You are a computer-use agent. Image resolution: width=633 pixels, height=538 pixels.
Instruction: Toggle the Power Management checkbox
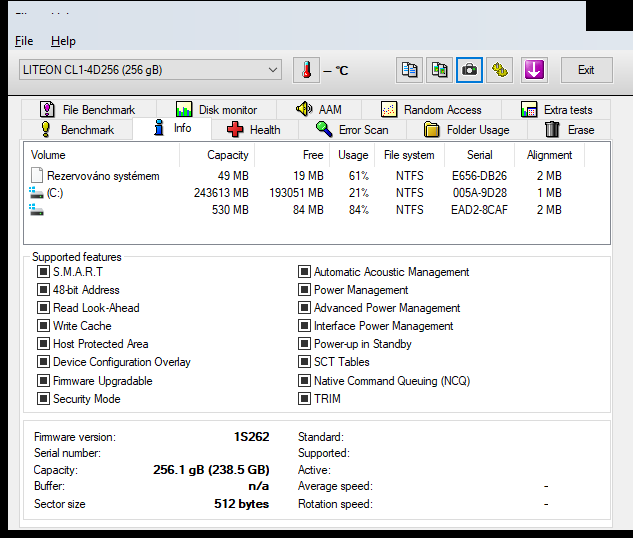304,289
